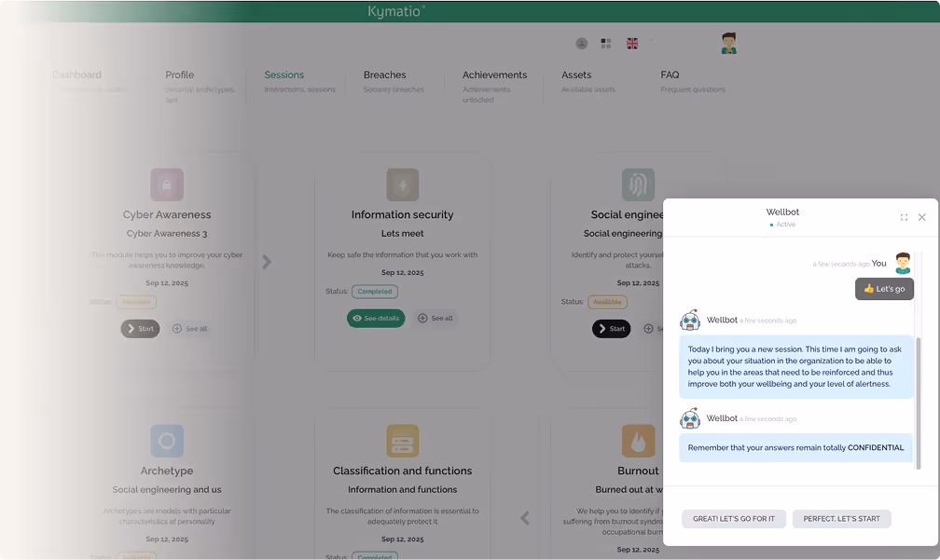This screenshot has height=560, width=940.
Task: See details of Information security session
Action: click(376, 318)
